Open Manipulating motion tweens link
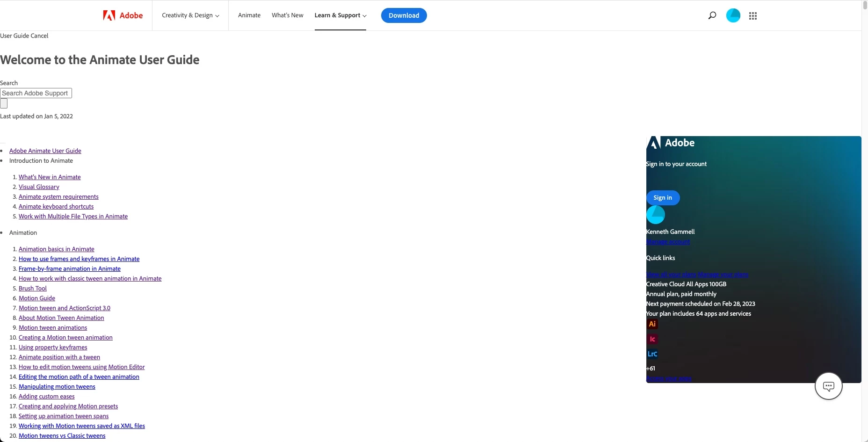The width and height of the screenshot is (868, 442). (x=57, y=386)
